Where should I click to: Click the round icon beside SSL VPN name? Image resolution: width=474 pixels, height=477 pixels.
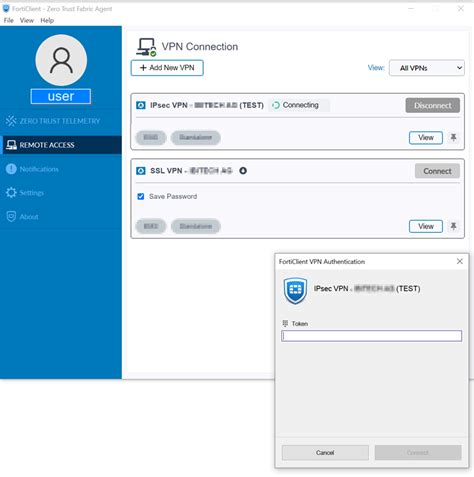[x=243, y=171]
